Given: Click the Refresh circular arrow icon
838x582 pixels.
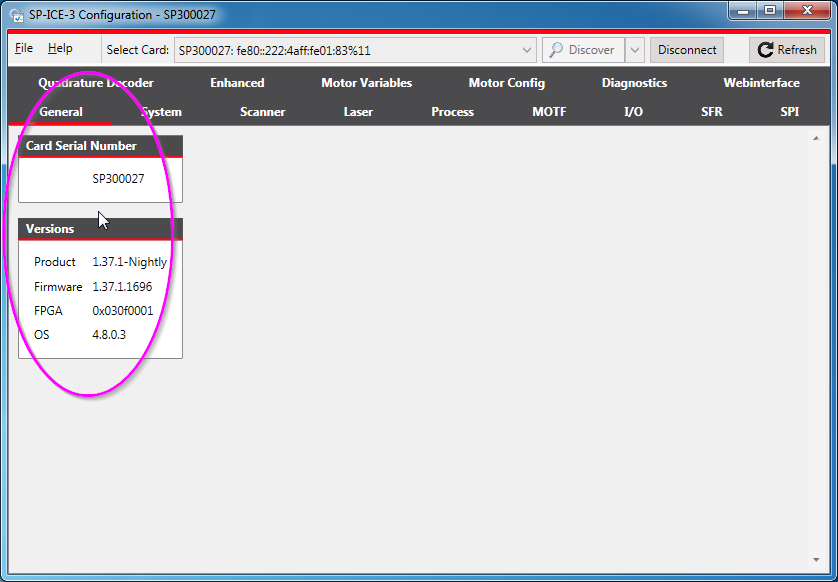Looking at the screenshot, I should [764, 49].
